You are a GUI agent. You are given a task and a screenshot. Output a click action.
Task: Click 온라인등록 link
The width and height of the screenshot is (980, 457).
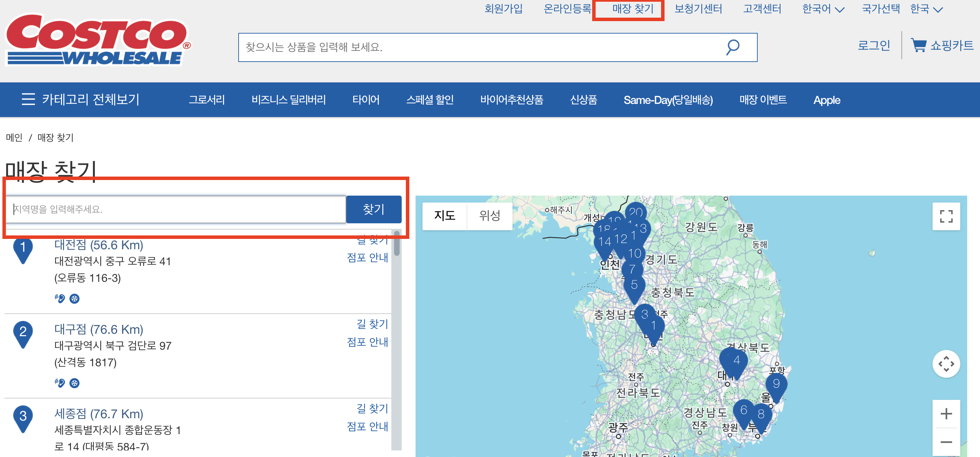point(567,9)
